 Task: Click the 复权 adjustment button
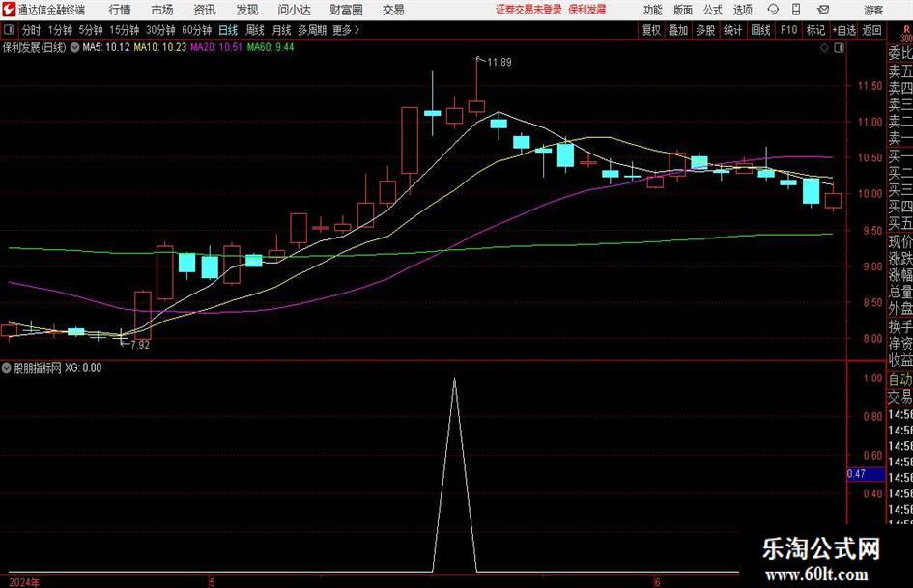(x=651, y=30)
